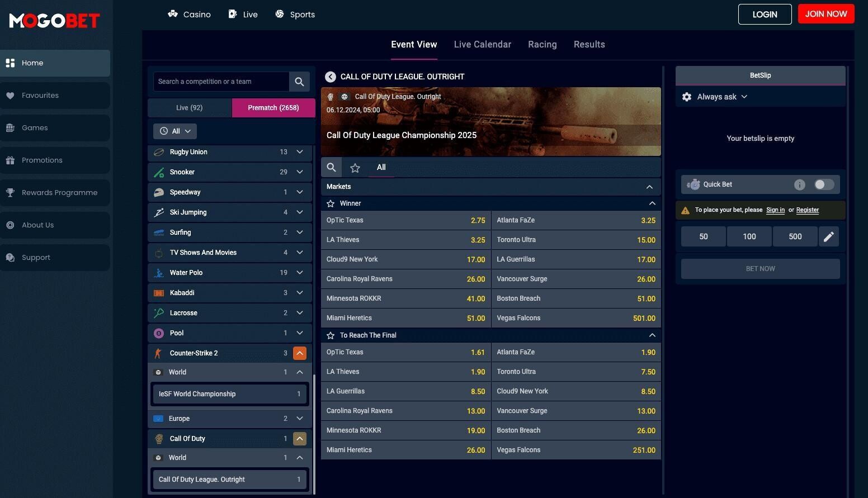Click the BetSlip tab header
868x498 pixels.
[x=761, y=75]
